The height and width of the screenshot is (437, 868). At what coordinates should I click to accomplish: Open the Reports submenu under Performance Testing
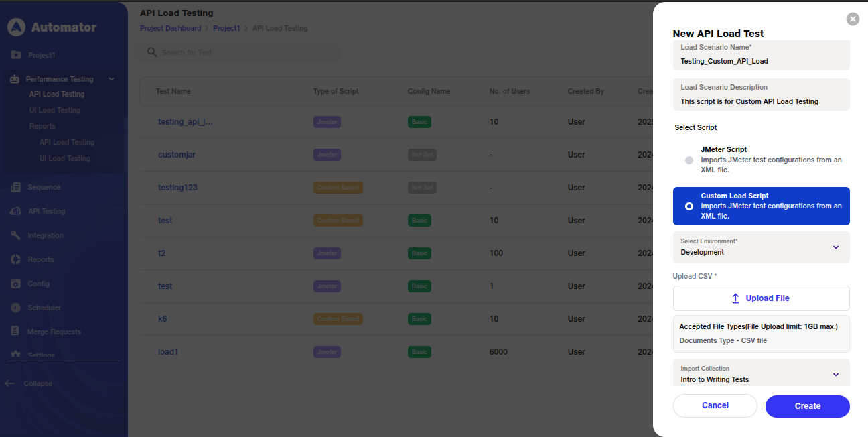click(x=42, y=127)
